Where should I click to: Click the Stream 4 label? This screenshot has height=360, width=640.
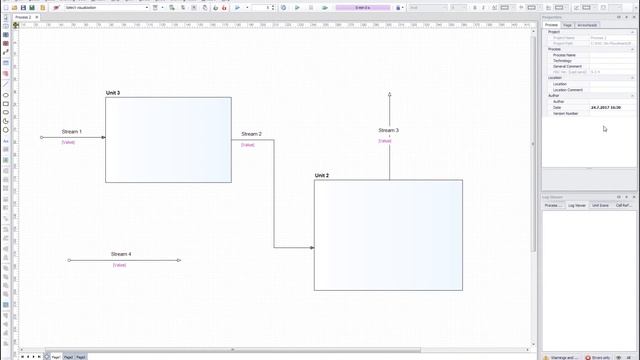[x=121, y=254]
